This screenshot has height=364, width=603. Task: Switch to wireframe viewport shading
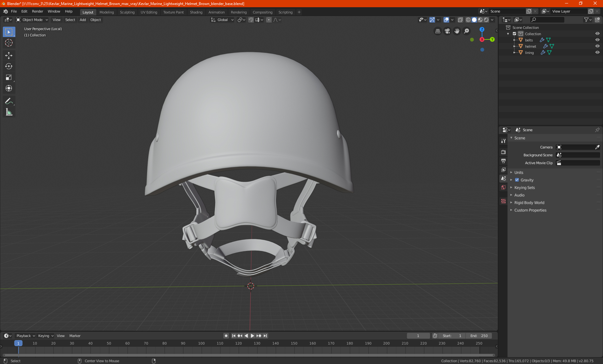coord(468,20)
